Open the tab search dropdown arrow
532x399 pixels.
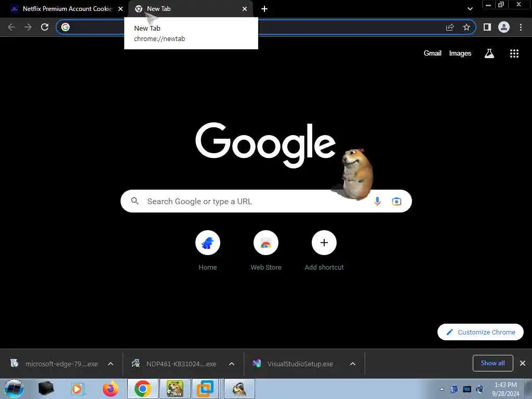point(470,9)
